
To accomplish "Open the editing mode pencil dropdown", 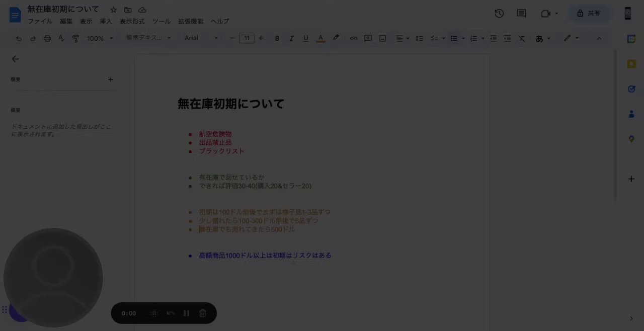I will [571, 38].
